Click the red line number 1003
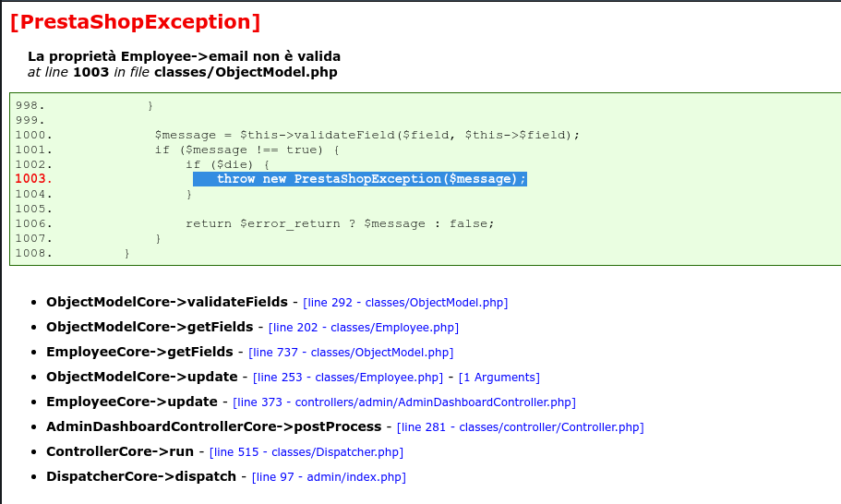 point(33,178)
